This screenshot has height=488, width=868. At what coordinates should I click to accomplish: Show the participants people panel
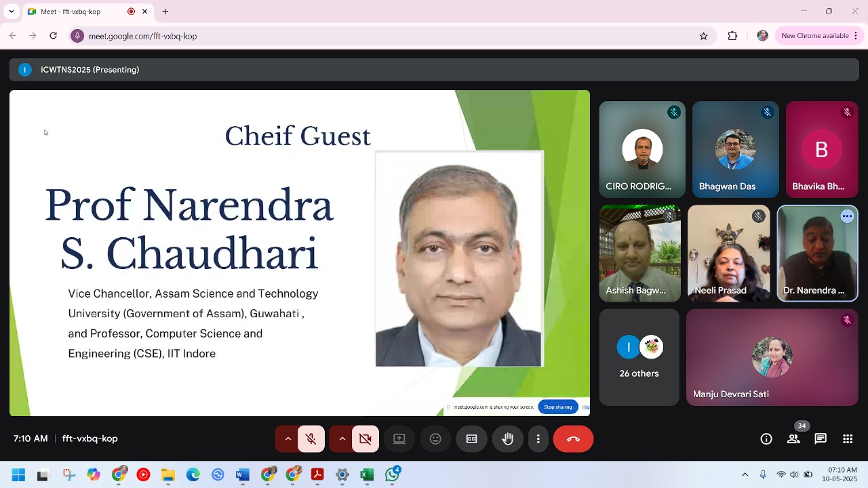pos(793,439)
